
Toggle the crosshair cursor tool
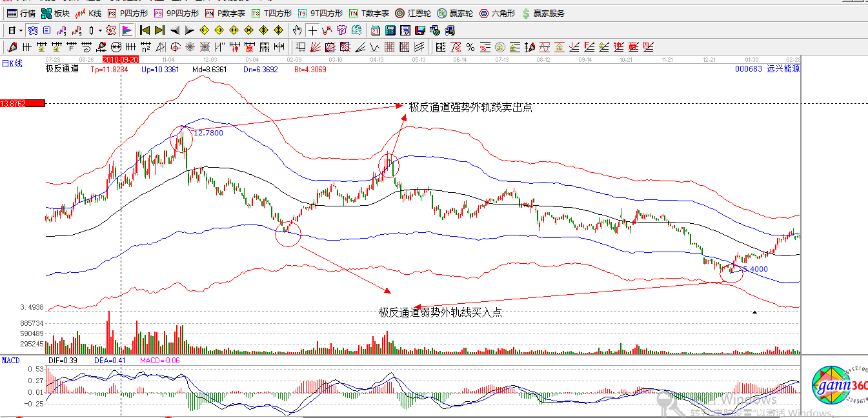pos(312,30)
